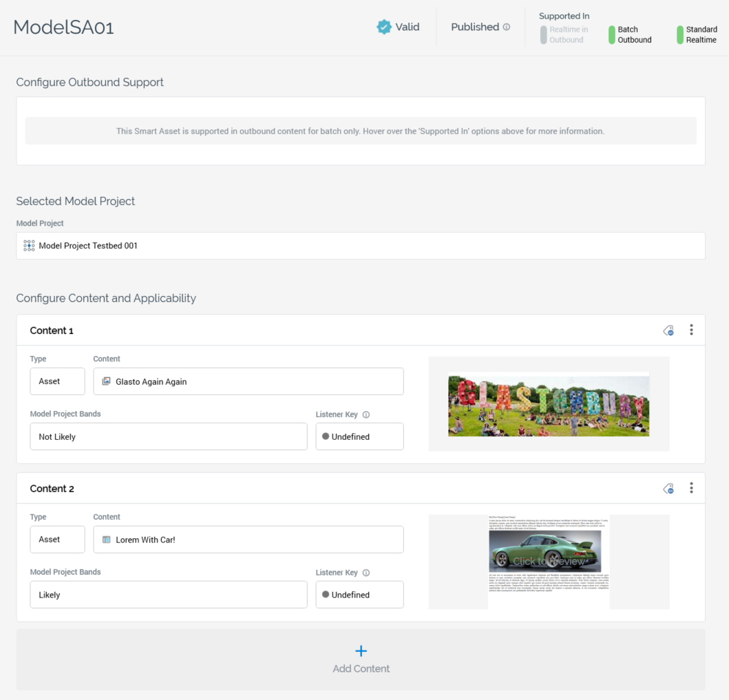
Task: Click the Realtime in Outbound grey indicator
Action: (x=544, y=35)
